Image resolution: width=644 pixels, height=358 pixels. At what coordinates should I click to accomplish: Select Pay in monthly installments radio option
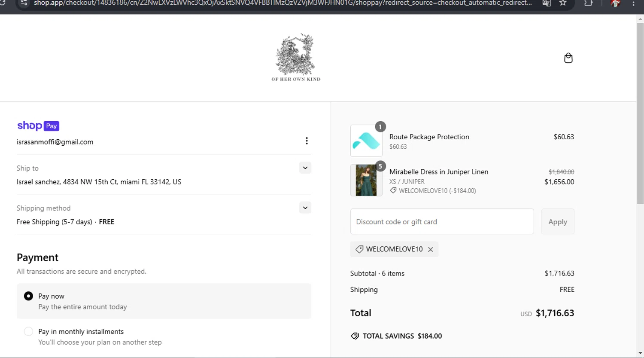pos(28,331)
